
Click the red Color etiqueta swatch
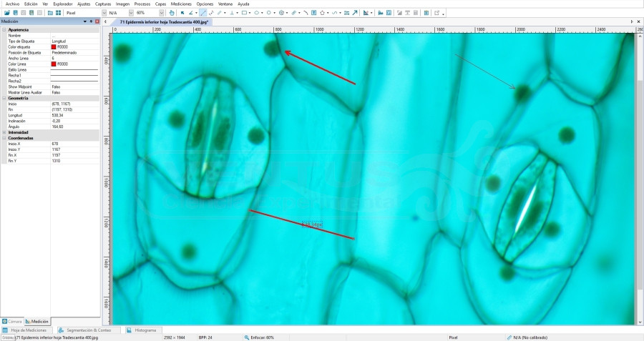[54, 46]
